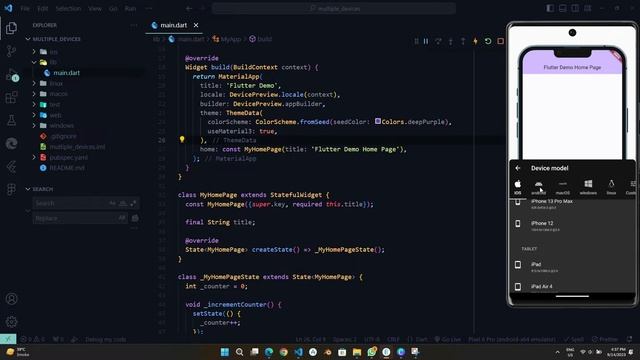The image size is (640, 360).
Task: Open the Edge tools activity bar icon
Action: click(11, 143)
